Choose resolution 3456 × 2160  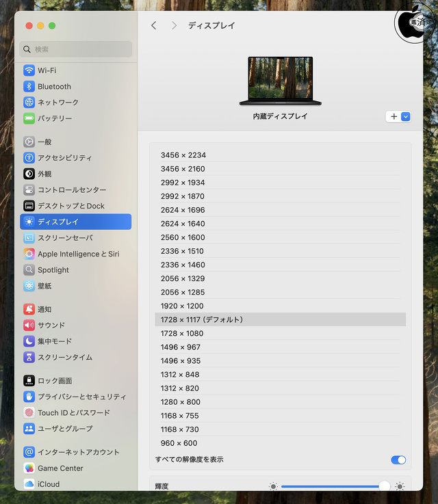point(281,169)
